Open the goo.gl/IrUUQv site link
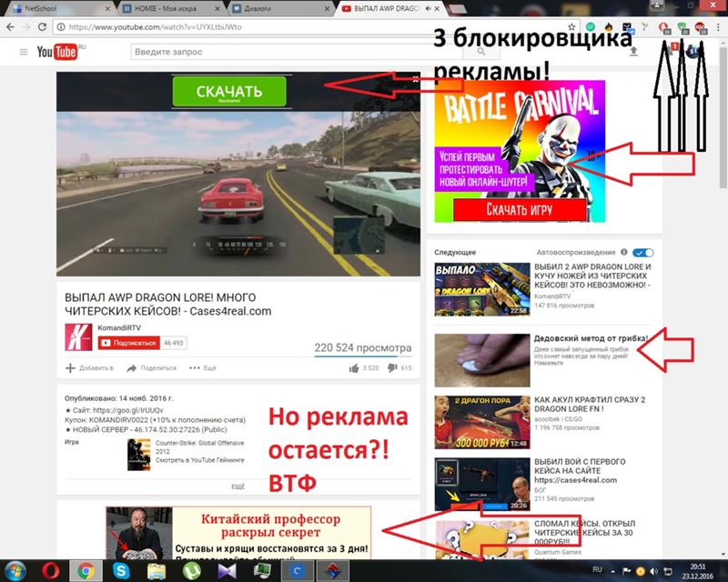The width and height of the screenshot is (728, 582). 127,410
